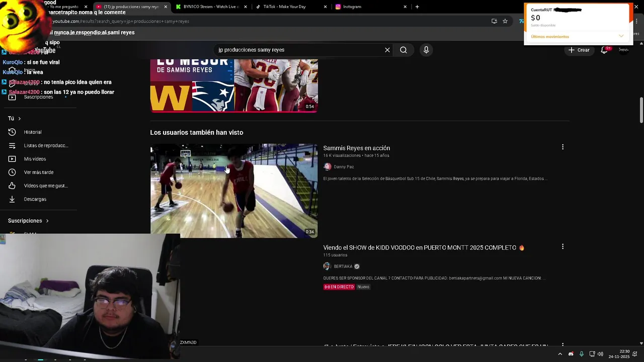Click the Nuevo badge
The width and height of the screenshot is (644, 362).
[x=363, y=287]
